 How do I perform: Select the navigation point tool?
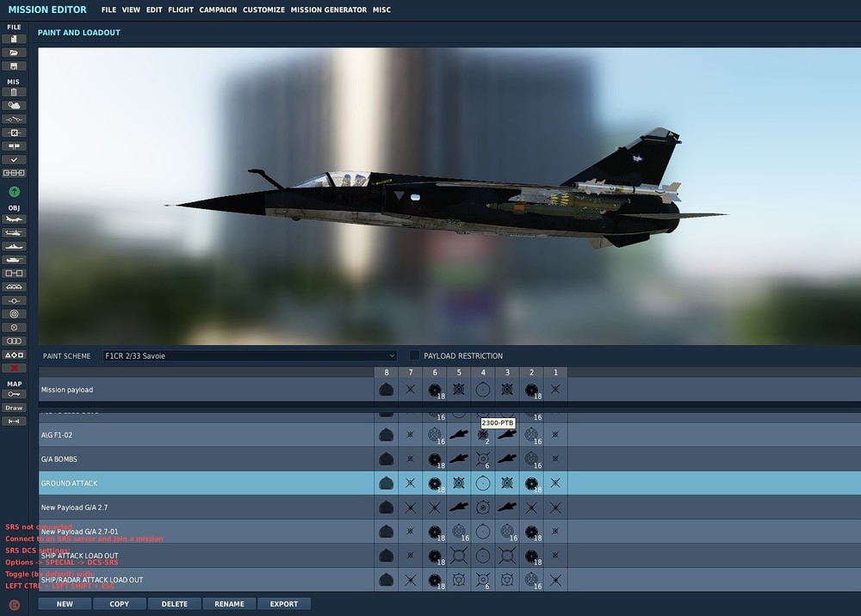coord(15,300)
